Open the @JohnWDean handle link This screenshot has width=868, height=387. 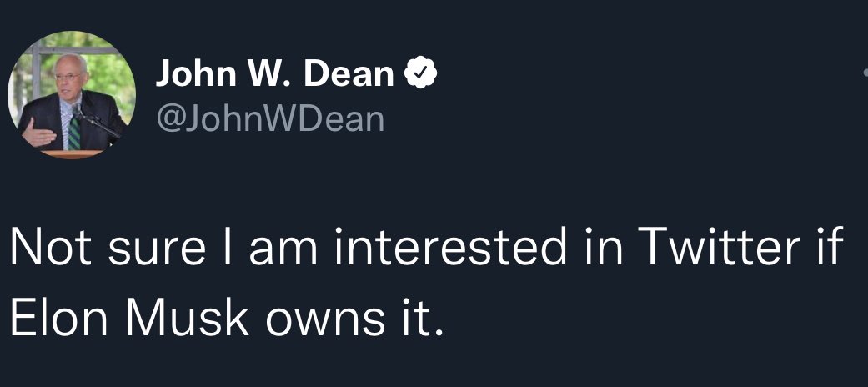click(x=270, y=119)
